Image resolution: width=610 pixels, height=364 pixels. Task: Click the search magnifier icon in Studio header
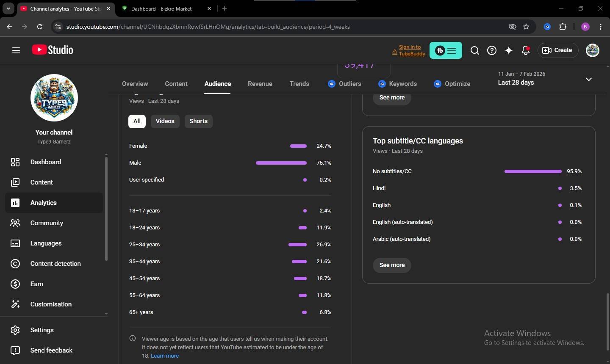tap(474, 50)
